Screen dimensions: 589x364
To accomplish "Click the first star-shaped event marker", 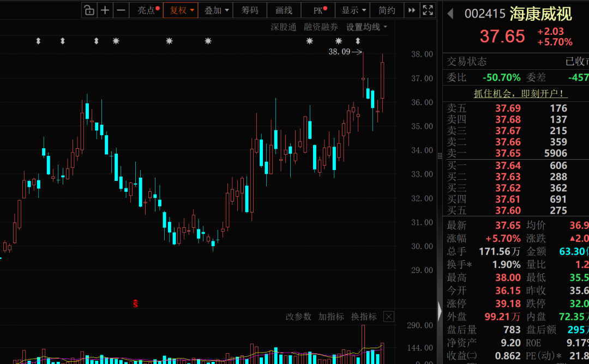I will [x=116, y=41].
